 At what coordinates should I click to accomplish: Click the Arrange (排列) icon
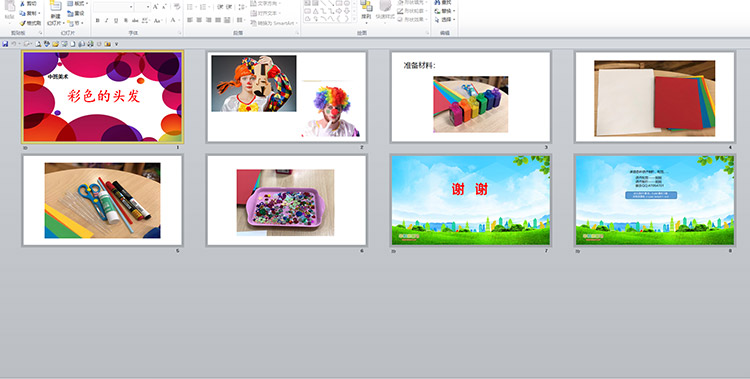tap(366, 7)
